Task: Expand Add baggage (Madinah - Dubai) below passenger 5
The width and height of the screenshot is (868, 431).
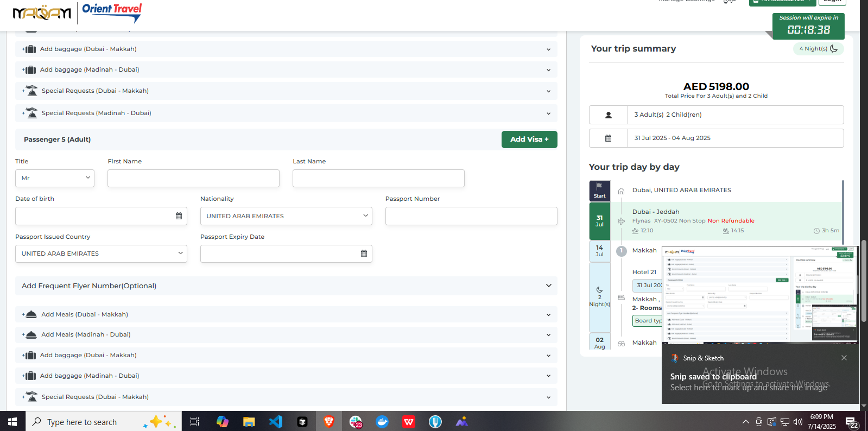Action: click(286, 376)
